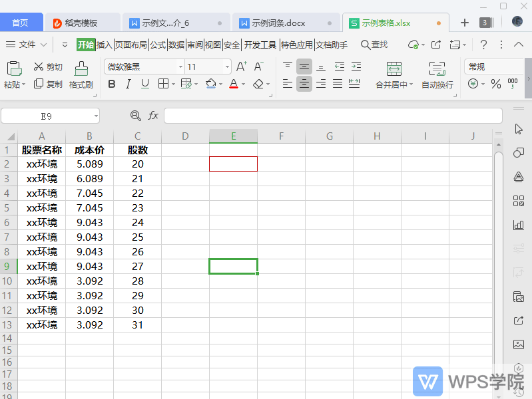Click the Format Painter (格式刷) icon
This screenshot has height=399, width=532.
[x=81, y=68]
